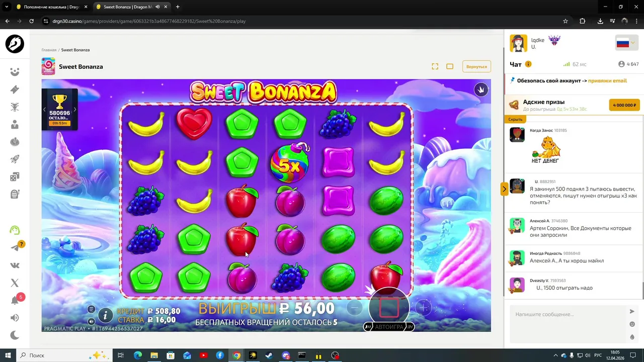
Task: Bookmark this page with star
Action: (566, 21)
